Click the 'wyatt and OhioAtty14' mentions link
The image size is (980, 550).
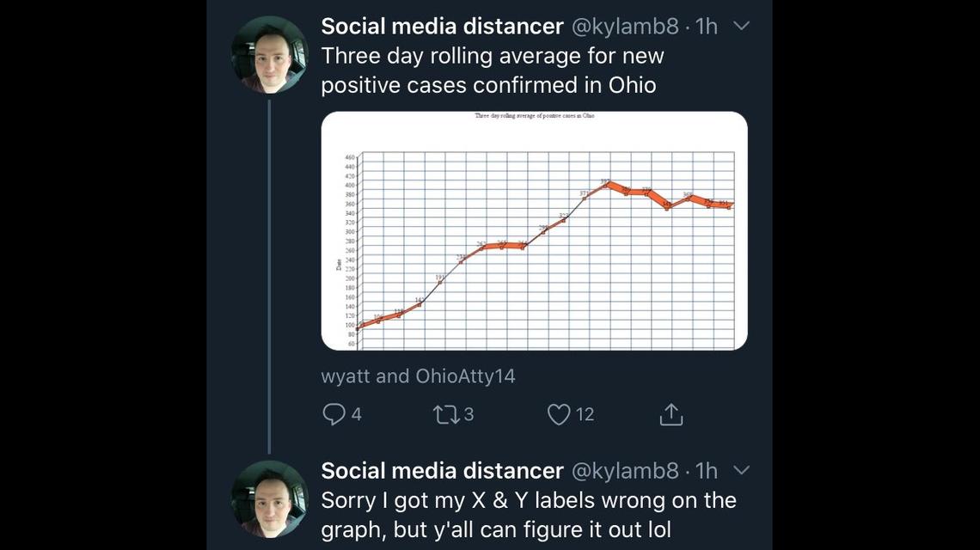click(418, 376)
